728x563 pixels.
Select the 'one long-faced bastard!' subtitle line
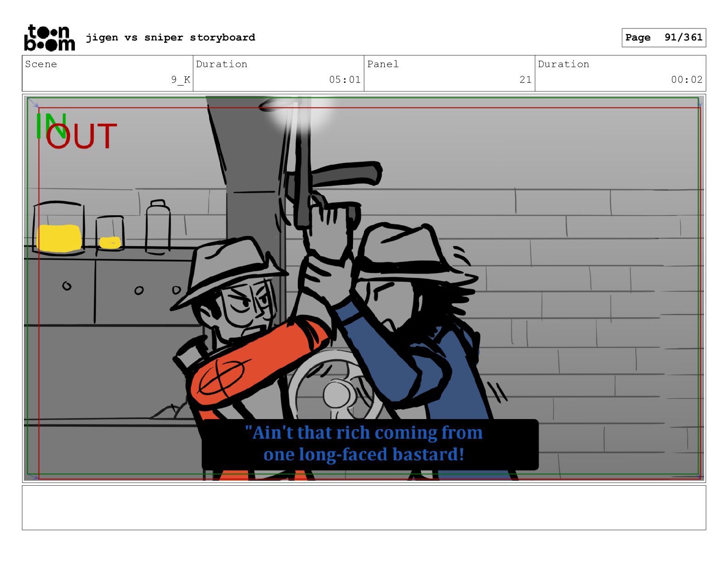click(x=364, y=454)
